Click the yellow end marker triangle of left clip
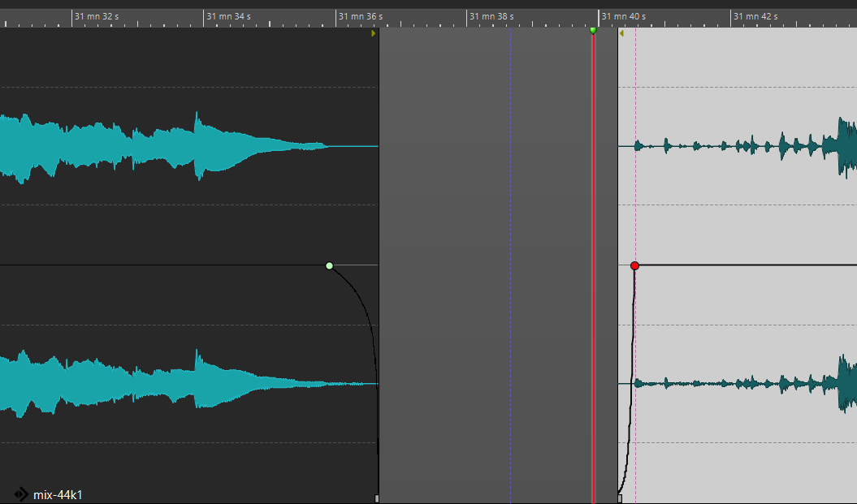Screen dimensions: 857x504 click(374, 33)
